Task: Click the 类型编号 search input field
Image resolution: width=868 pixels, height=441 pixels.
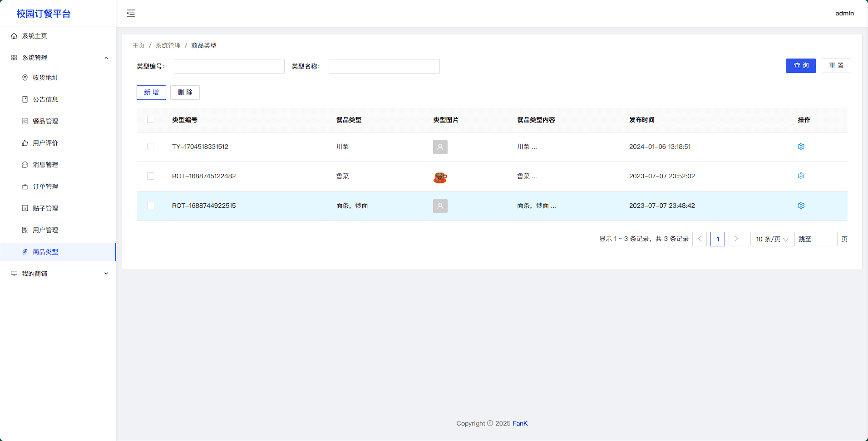Action: tap(229, 66)
